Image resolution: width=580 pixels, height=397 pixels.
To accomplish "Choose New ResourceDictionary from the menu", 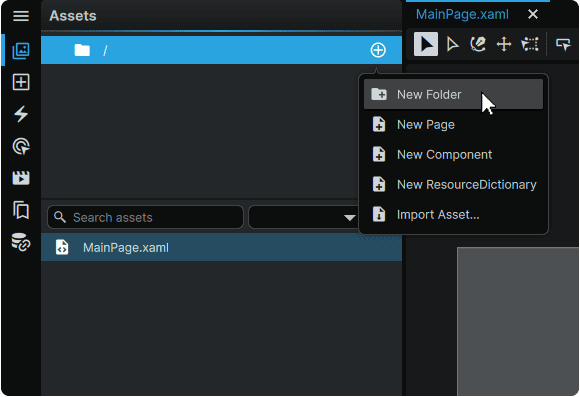I will 453,185.
